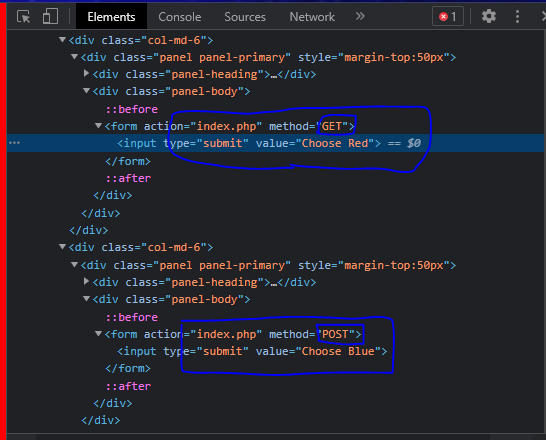Collapse second panel-primary div arrow
Screen dimensions: 546x440
coord(74,265)
